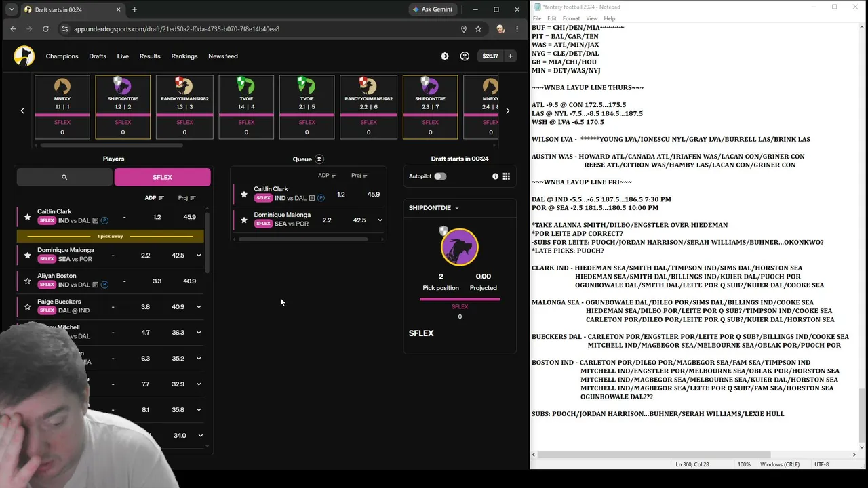Expand the player row with 36.3 projection

click(199, 333)
